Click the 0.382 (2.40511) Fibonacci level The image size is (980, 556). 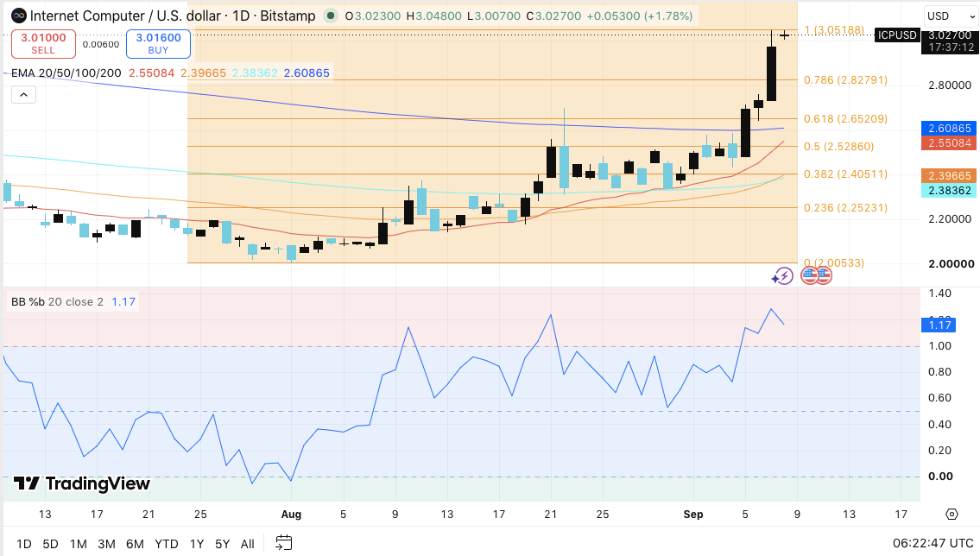coord(845,174)
